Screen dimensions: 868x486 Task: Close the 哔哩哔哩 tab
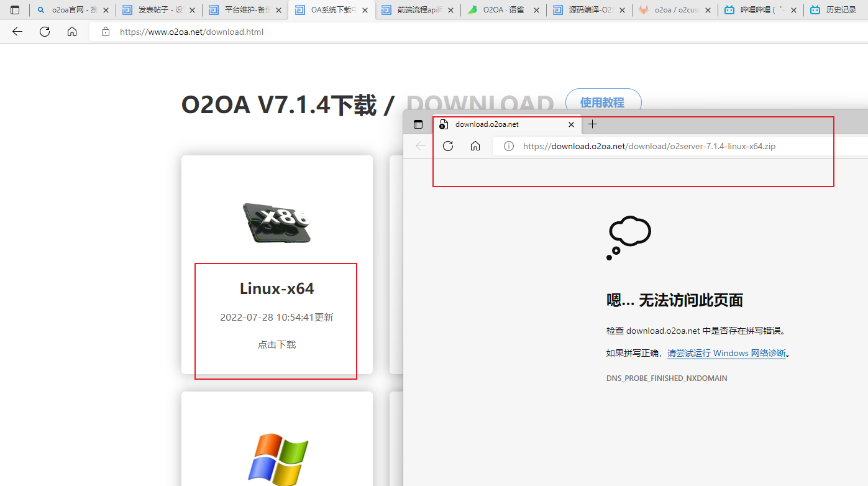tap(793, 10)
